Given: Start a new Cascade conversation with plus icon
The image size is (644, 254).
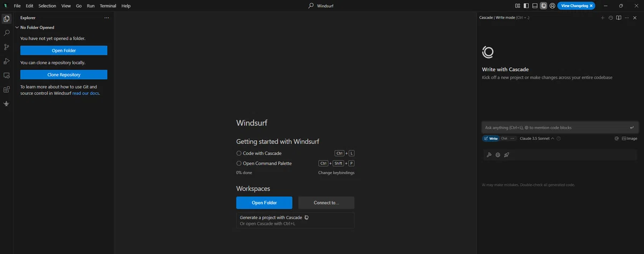Looking at the screenshot, I should pos(603,18).
